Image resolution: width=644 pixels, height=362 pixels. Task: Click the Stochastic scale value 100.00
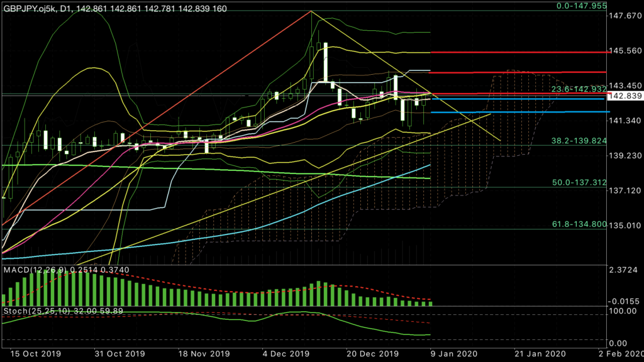point(623,311)
